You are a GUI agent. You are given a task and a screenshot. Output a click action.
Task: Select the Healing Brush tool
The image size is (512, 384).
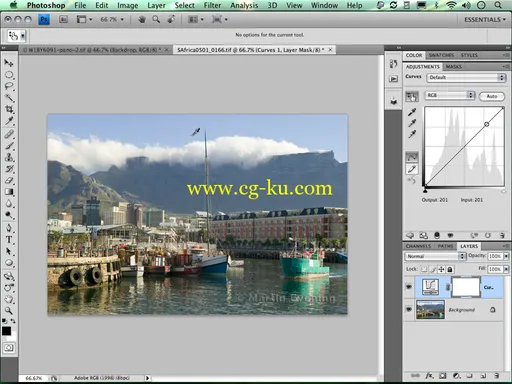tap(9, 134)
